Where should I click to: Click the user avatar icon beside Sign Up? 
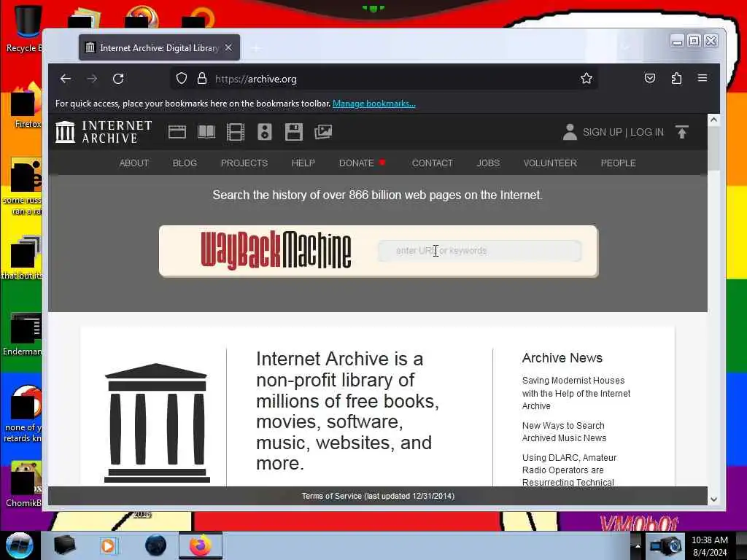point(570,132)
